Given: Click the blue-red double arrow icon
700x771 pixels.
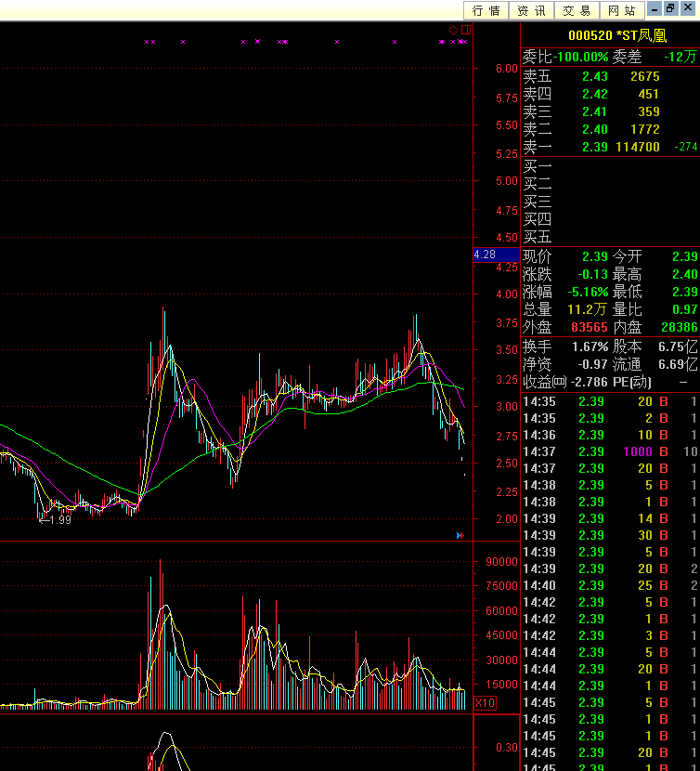Looking at the screenshot, I should pos(459,535).
